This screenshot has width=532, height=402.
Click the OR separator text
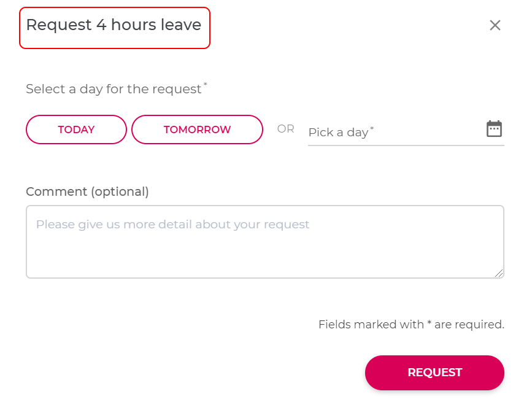[286, 129]
